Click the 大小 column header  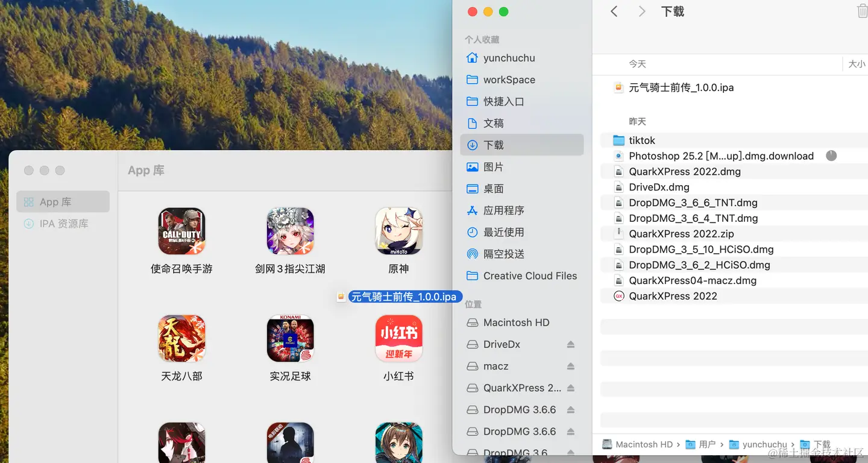click(x=857, y=64)
